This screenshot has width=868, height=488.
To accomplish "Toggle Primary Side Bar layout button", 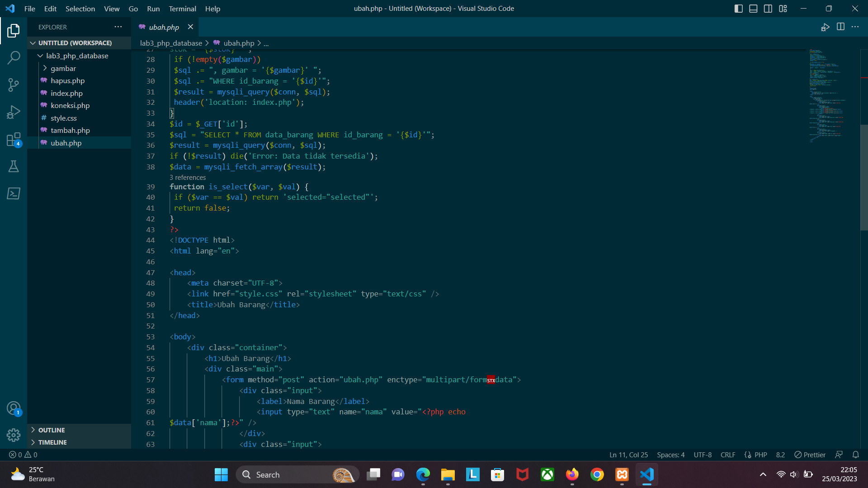I will coord(738,9).
